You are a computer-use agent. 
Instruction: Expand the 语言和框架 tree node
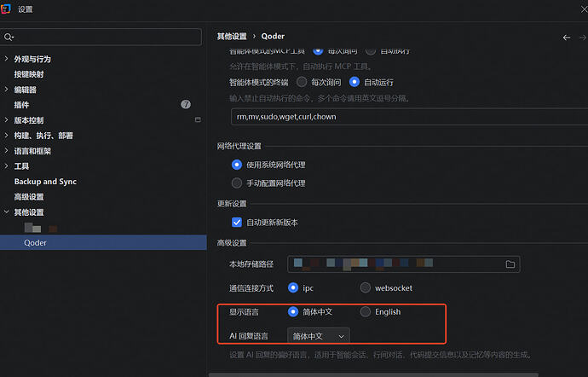coord(6,151)
